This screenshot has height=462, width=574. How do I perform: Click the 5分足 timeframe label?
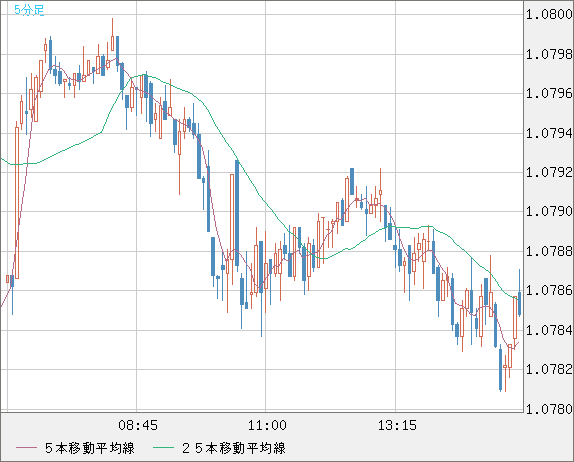click(29, 10)
